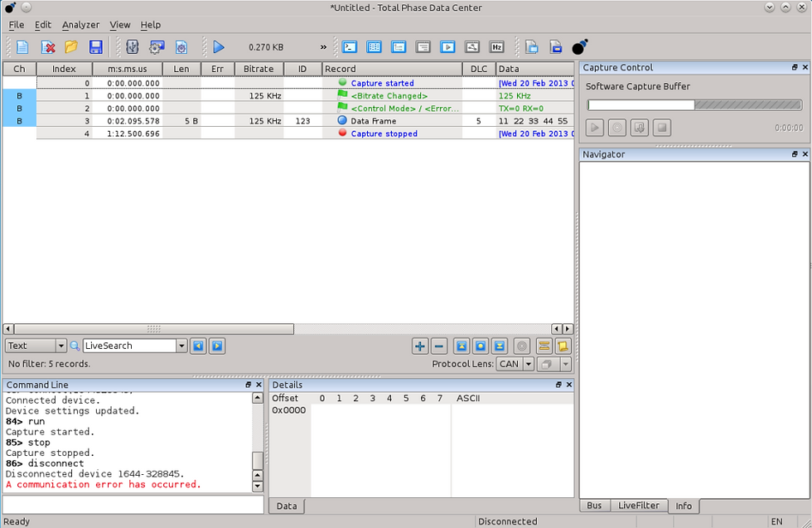Click the search magnifier icon
Screen dimensions: 812x528
pos(75,346)
